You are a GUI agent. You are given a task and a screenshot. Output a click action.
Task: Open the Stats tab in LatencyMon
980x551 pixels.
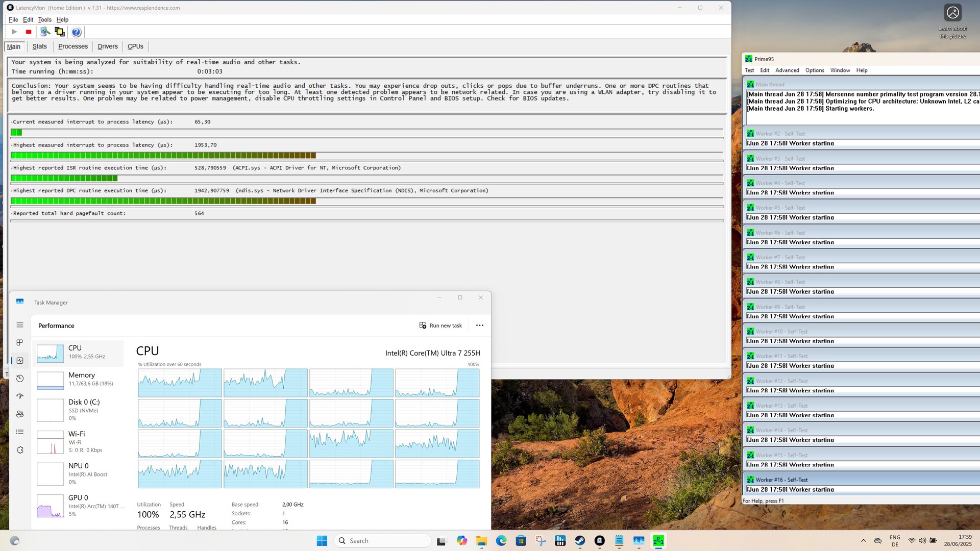(39, 46)
